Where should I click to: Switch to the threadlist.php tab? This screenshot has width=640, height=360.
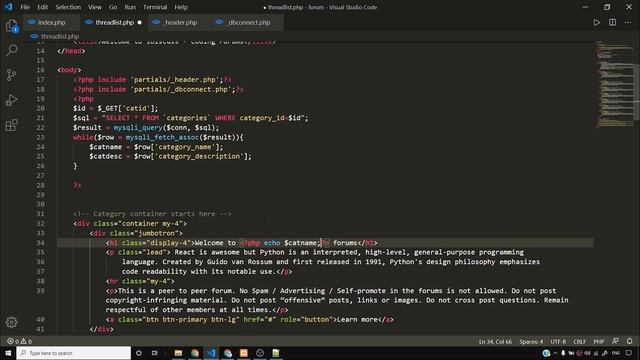click(x=114, y=22)
